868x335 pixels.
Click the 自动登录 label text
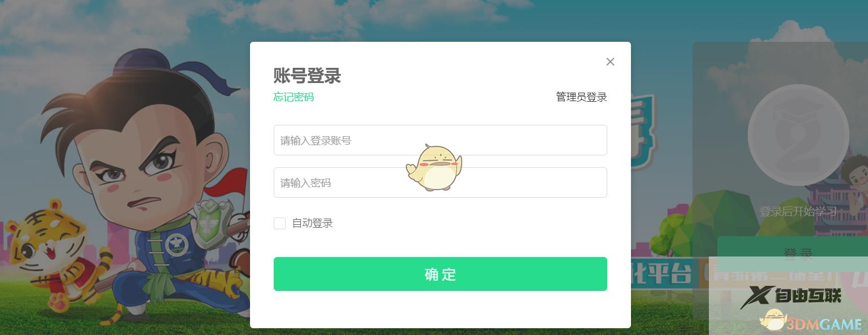pyautogui.click(x=312, y=223)
